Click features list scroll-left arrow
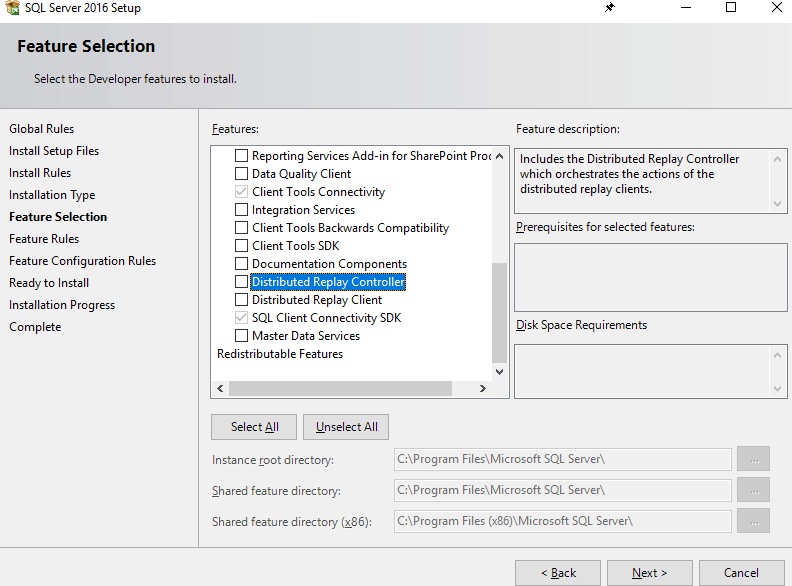The image size is (792, 586). (220, 388)
